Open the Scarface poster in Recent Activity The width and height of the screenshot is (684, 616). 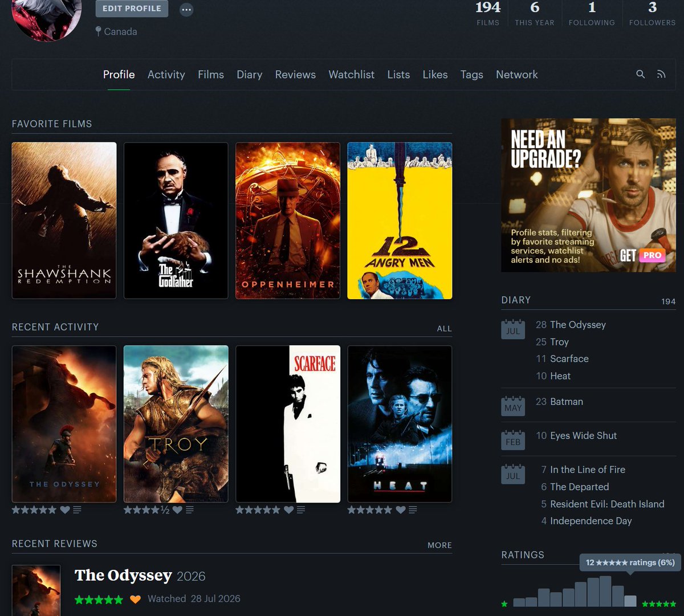pyautogui.click(x=288, y=424)
